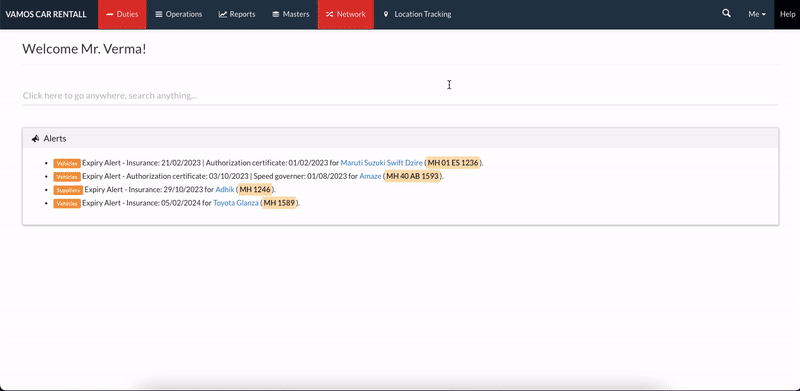Click the shuffle icon beside Network
The image size is (800, 391).
click(x=330, y=14)
